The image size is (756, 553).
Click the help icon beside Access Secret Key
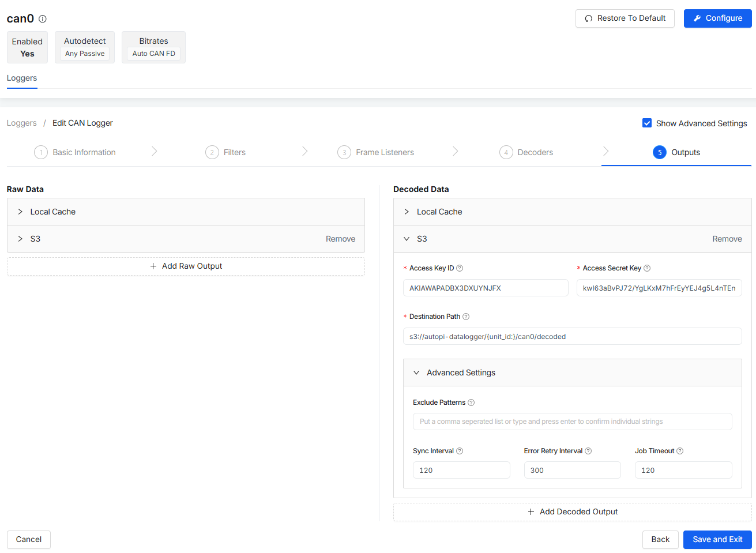pos(647,268)
